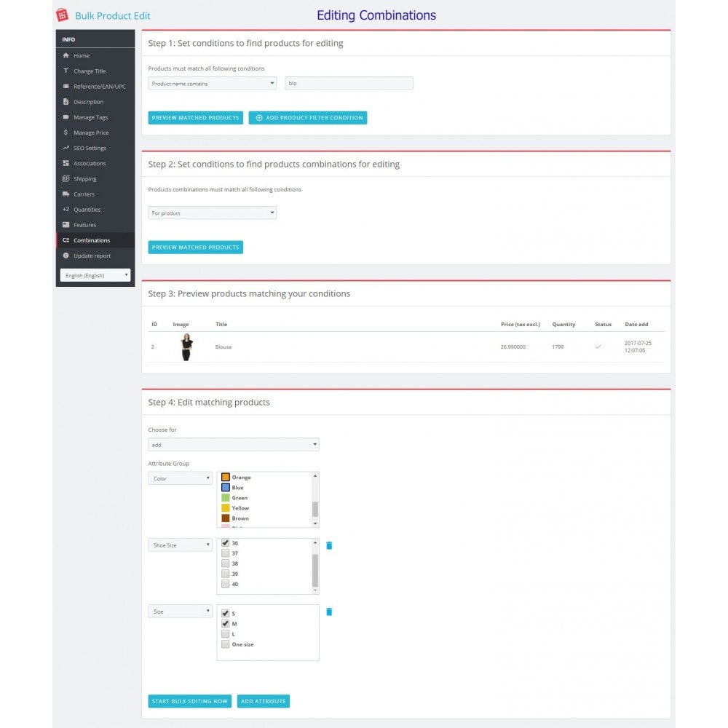Click the Manage Tags tag icon
This screenshot has height=728, width=728.
(66, 117)
